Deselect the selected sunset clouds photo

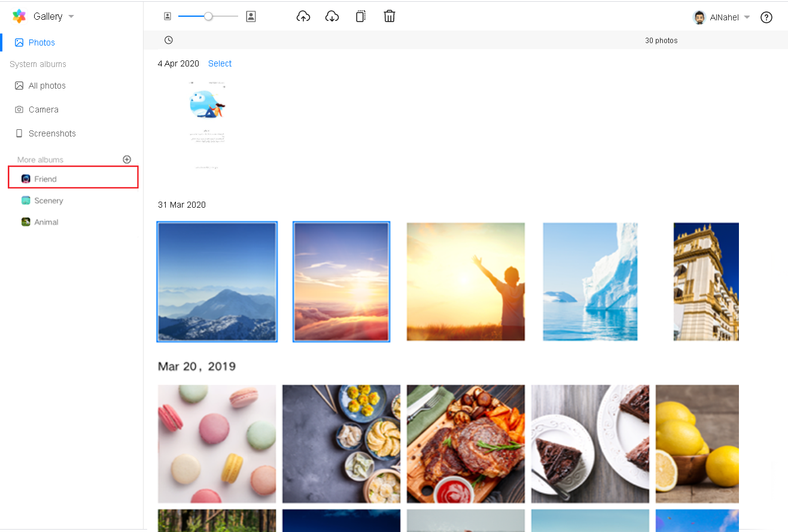(341, 281)
